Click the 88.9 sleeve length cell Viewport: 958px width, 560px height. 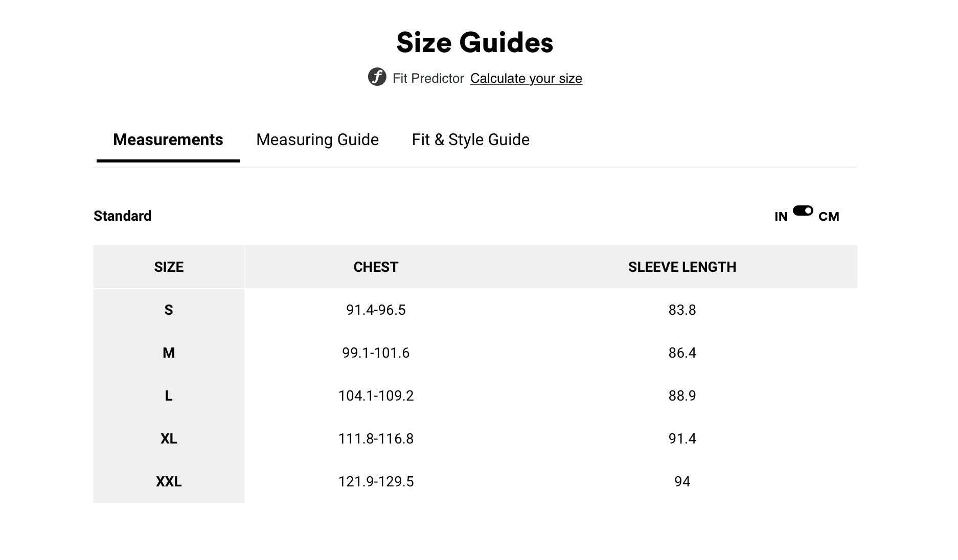coord(682,395)
